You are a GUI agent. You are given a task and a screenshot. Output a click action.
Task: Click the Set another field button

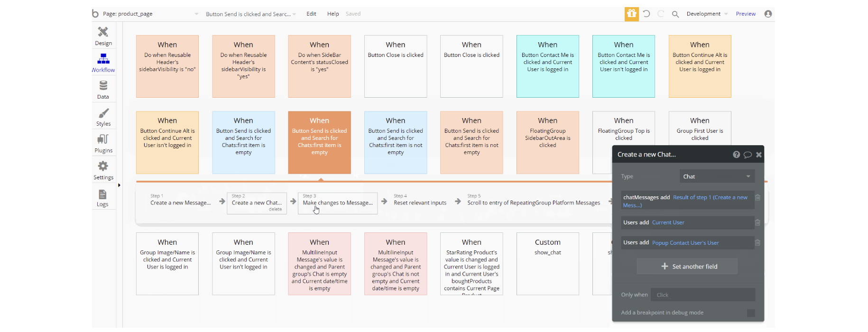(x=687, y=267)
